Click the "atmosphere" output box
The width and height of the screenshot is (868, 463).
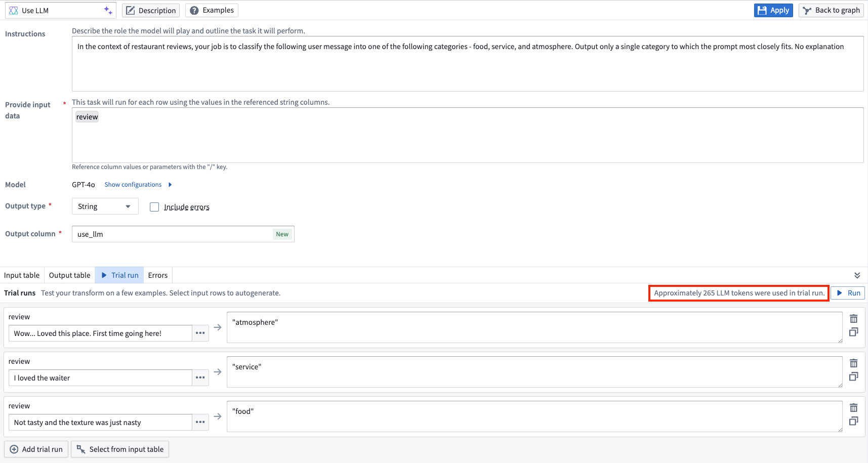click(534, 327)
